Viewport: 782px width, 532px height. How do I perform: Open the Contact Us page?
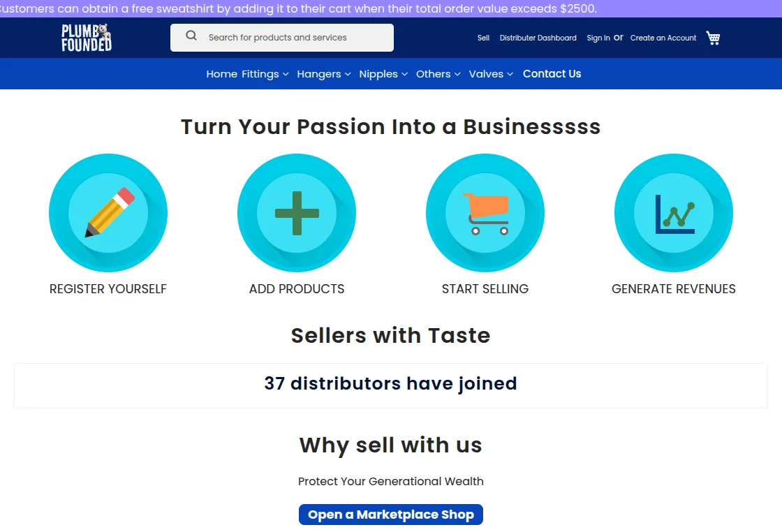[552, 73]
